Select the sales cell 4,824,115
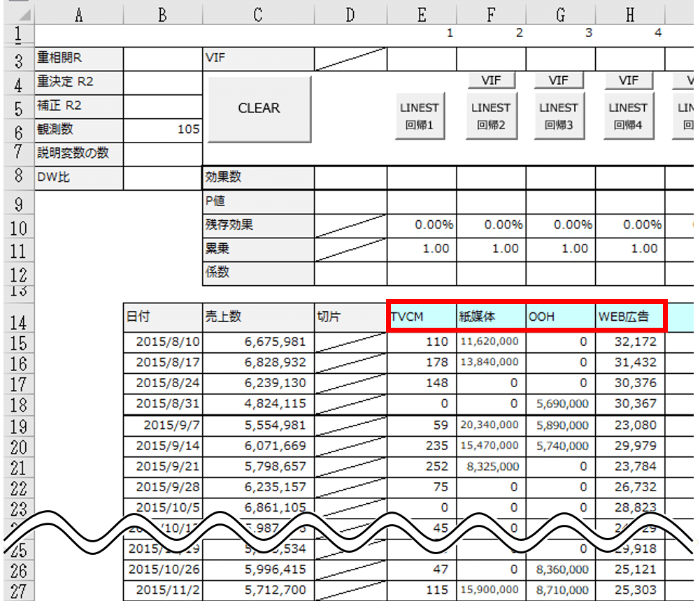 pyautogui.click(x=259, y=404)
